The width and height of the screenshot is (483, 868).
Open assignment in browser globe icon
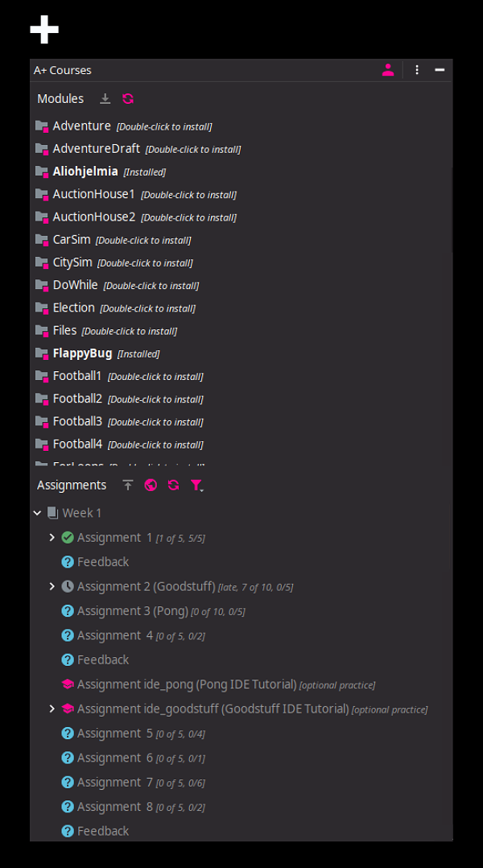151,485
